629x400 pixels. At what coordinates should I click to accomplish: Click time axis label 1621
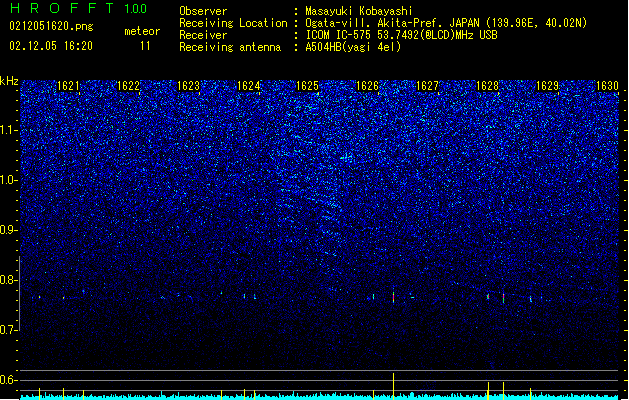pyautogui.click(x=68, y=86)
